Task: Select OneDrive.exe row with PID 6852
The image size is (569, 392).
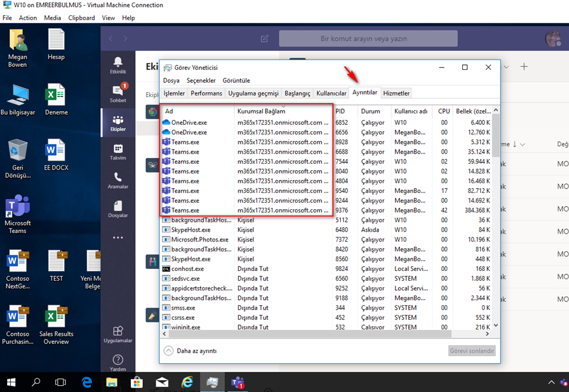Action: tap(326, 123)
